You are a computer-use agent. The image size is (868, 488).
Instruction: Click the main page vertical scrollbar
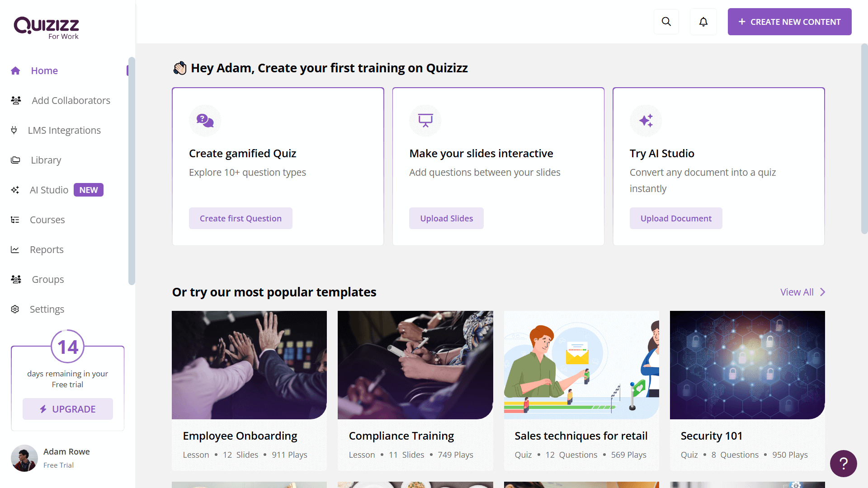click(864, 138)
